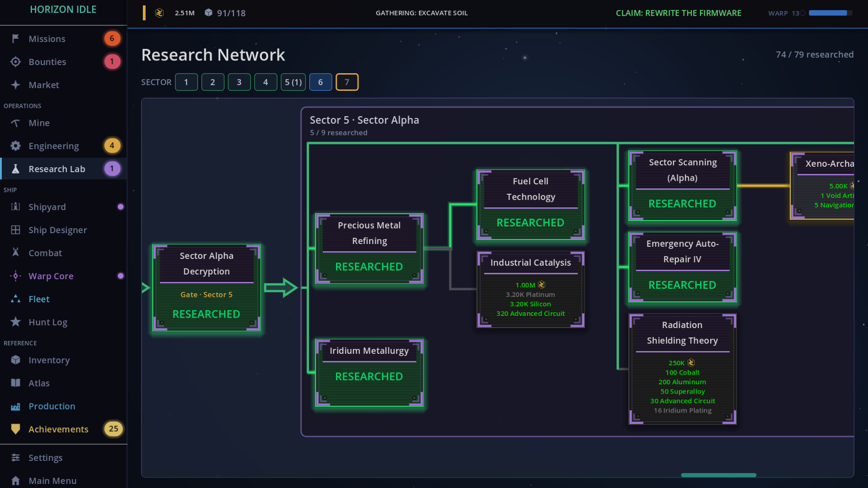Click the Shipyard icon

[x=15, y=206]
